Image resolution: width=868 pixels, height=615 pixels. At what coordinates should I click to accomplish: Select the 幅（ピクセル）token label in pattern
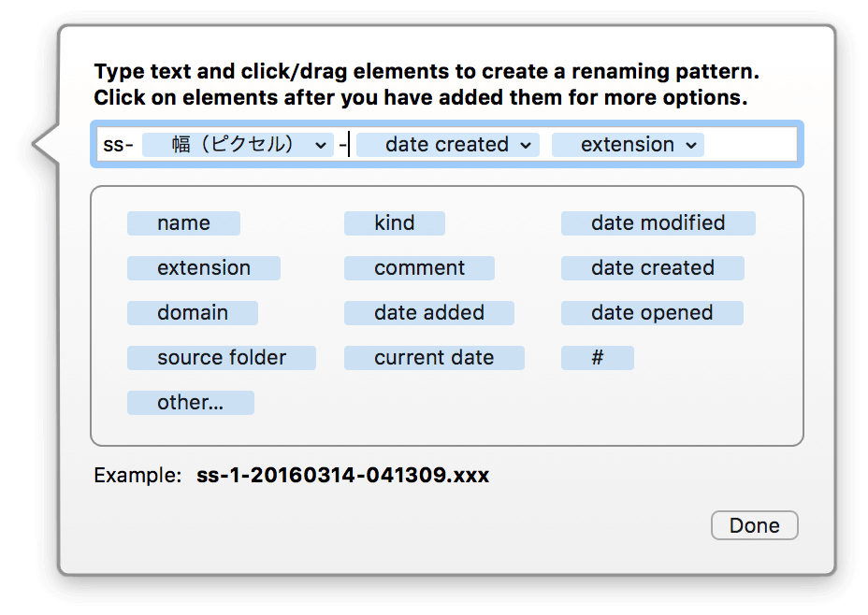click(x=232, y=145)
